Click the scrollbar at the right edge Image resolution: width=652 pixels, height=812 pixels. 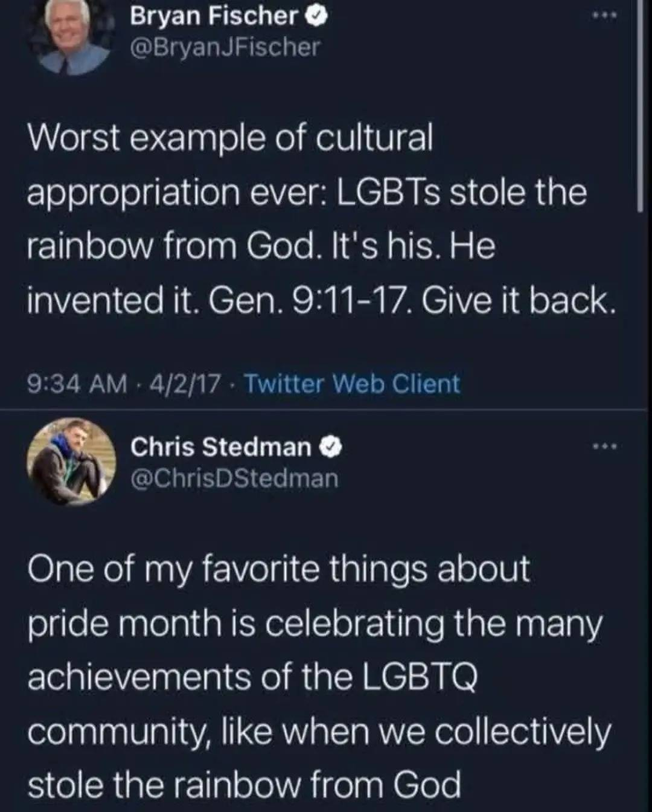pos(640,106)
